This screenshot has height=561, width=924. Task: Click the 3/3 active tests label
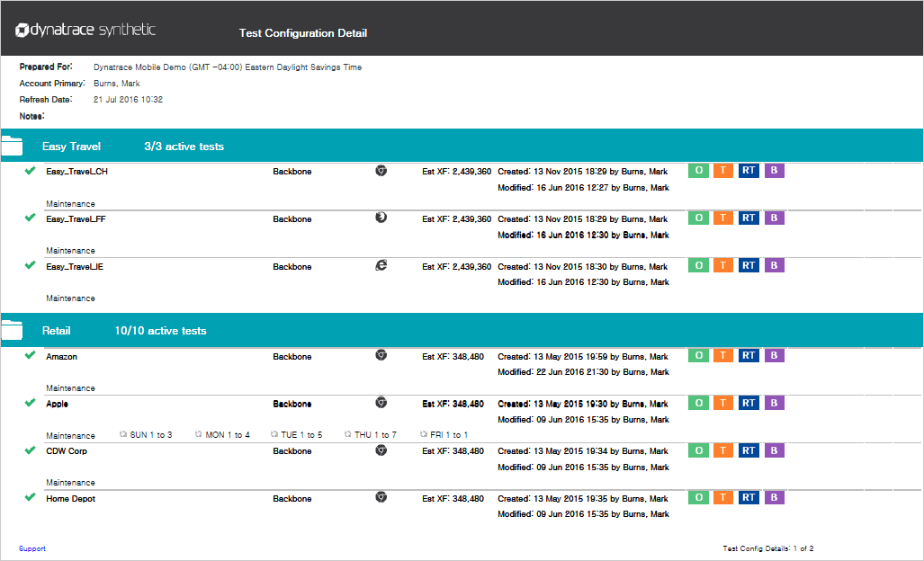point(184,147)
